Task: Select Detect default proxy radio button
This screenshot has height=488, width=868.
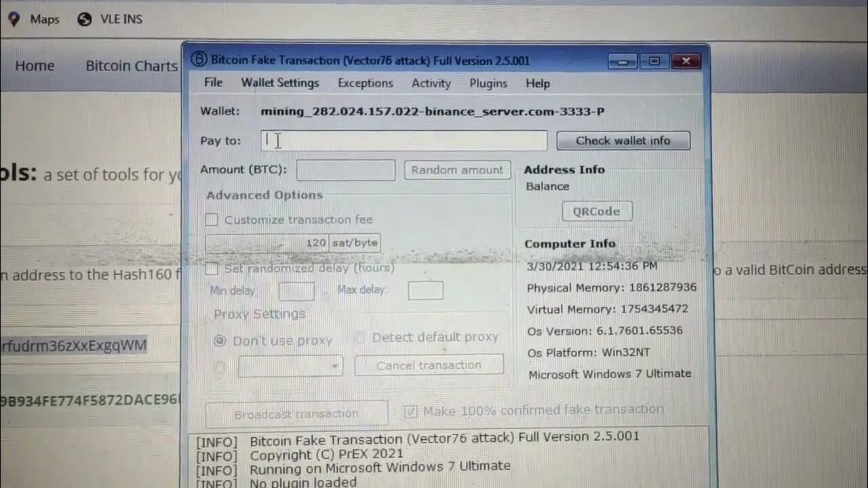Action: pos(360,337)
